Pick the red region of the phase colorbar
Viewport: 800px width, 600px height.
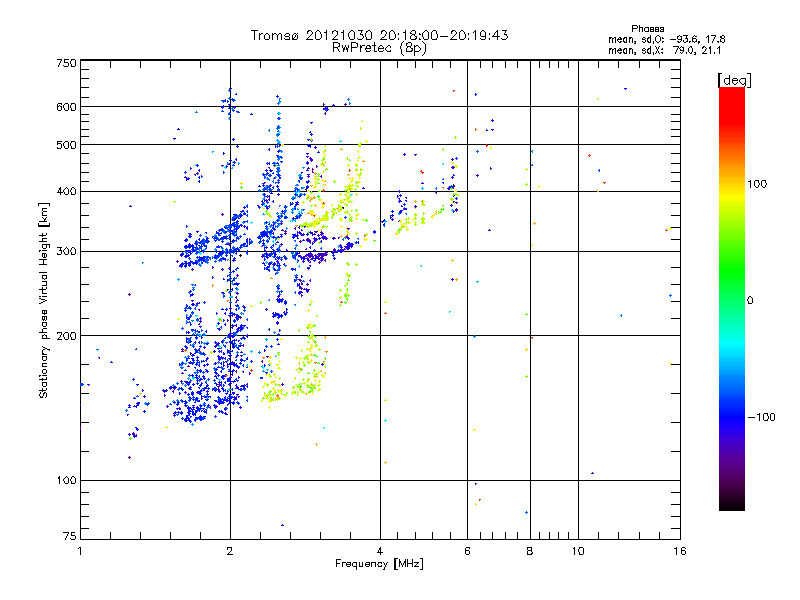[732, 105]
